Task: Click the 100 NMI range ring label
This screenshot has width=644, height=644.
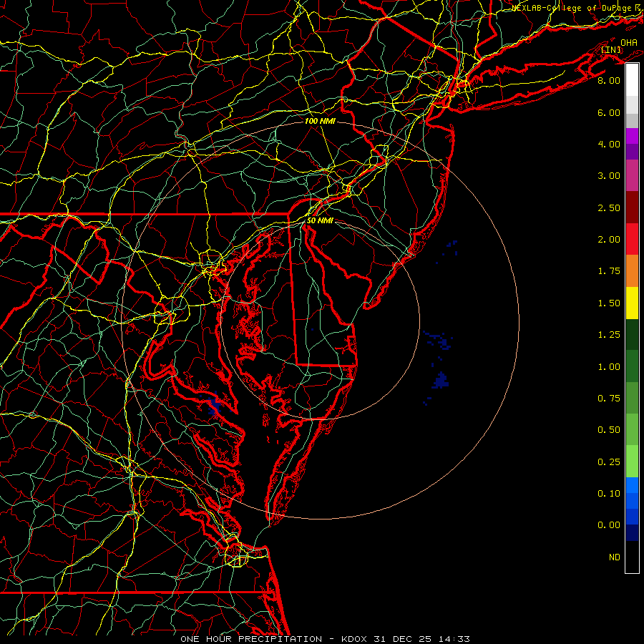Action: [x=320, y=121]
